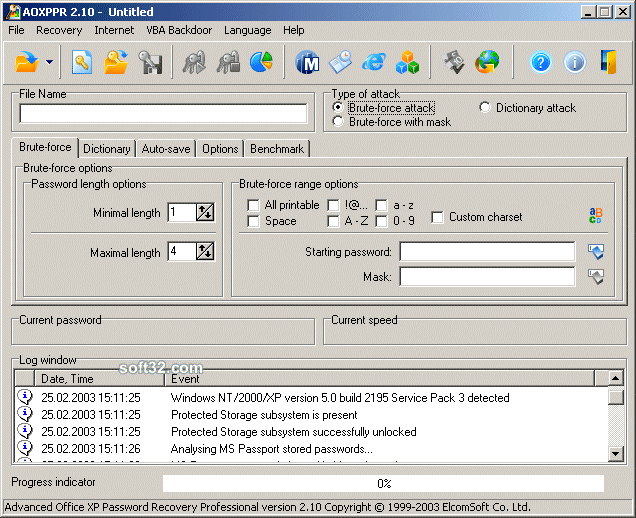Image resolution: width=636 pixels, height=518 pixels.
Task: Click the colored cubes toolbar icon
Action: click(407, 62)
